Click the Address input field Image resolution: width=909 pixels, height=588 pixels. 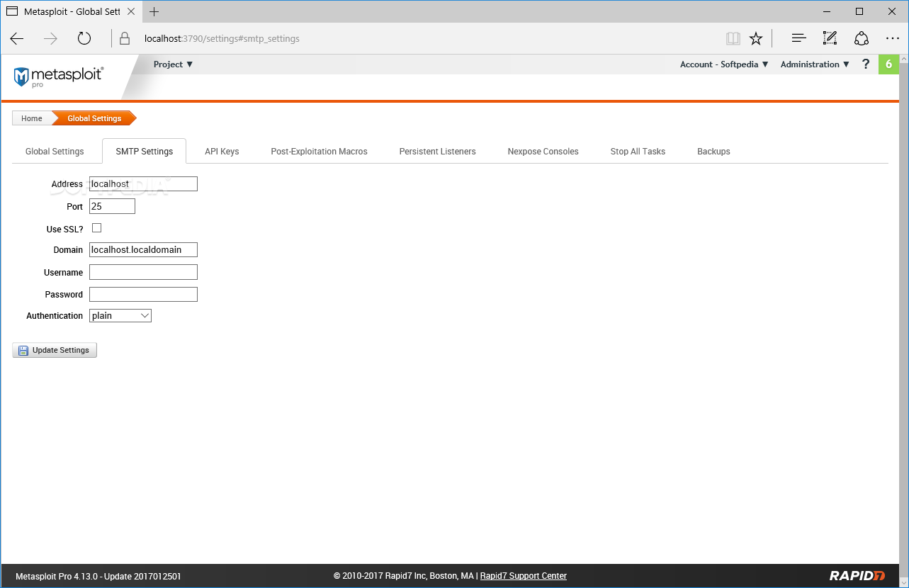point(143,184)
